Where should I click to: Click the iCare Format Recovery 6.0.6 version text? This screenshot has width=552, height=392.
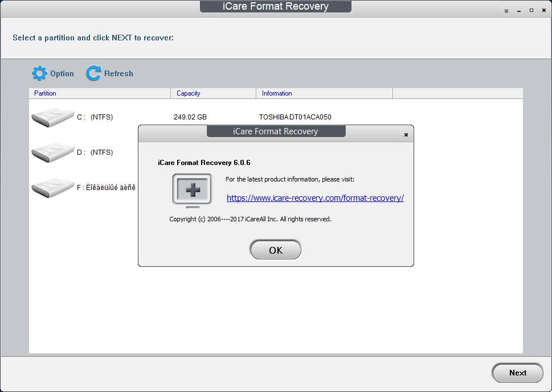pos(204,162)
